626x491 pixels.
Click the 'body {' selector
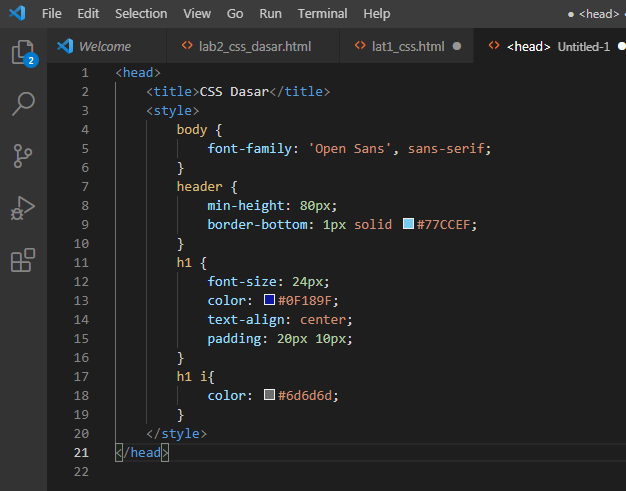coord(199,130)
